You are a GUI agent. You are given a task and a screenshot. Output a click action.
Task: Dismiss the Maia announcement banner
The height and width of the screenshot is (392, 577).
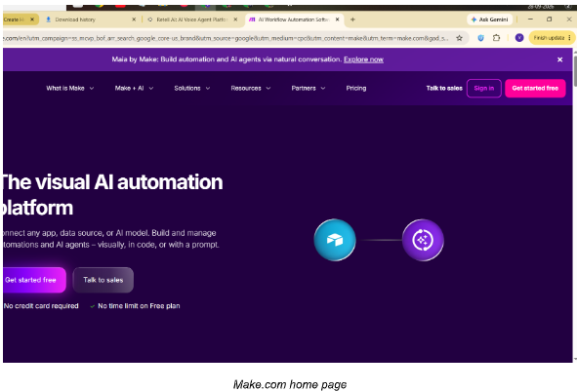pyautogui.click(x=559, y=59)
